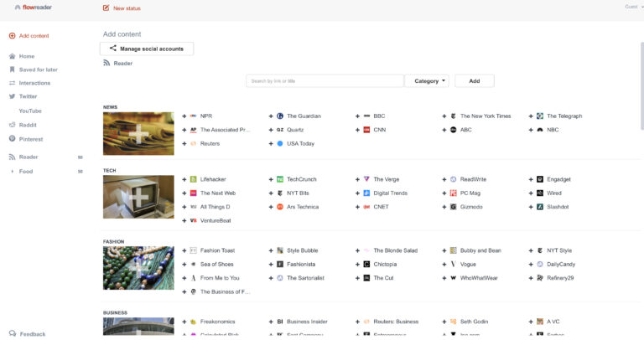Focus the search by link or title field
The image size is (644, 340).
(x=325, y=80)
